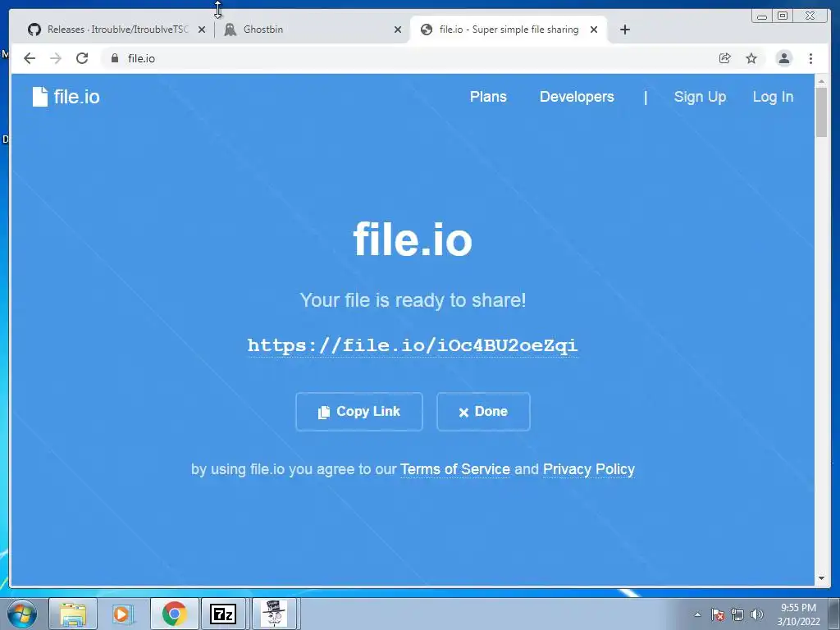Viewport: 840px width, 630px height.
Task: Click the "Your file is ready to share!" text
Action: point(413,300)
